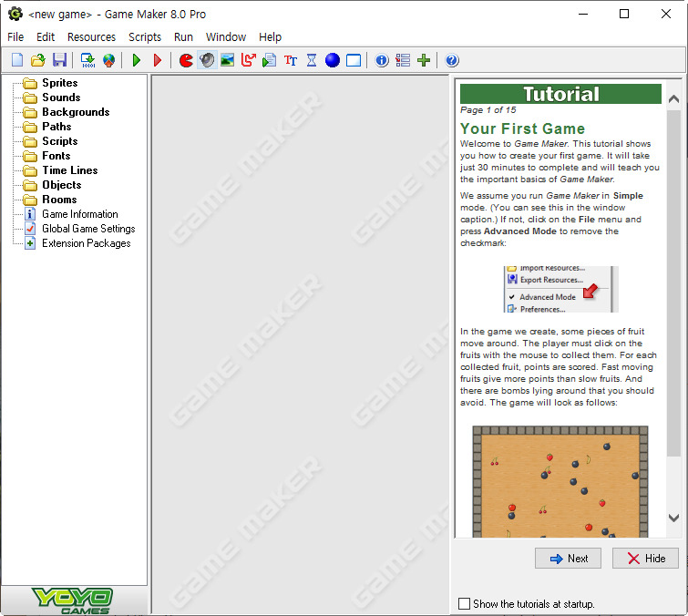Screen dimensions: 688x616
Task: Open an existing game with folder icon
Action: [38, 60]
